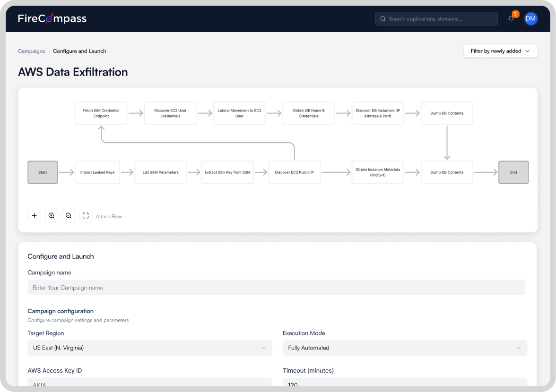Zoom out of the attack flow diagram
Image resolution: width=556 pixels, height=392 pixels.
(69, 216)
